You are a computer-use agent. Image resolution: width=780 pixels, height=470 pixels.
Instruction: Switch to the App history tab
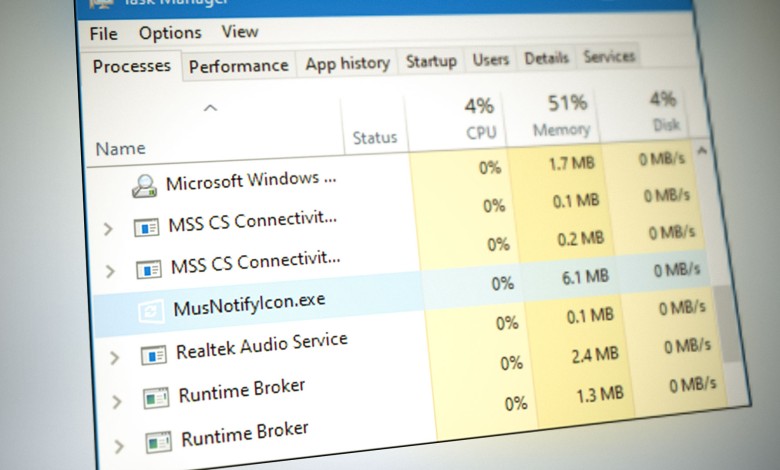point(347,64)
